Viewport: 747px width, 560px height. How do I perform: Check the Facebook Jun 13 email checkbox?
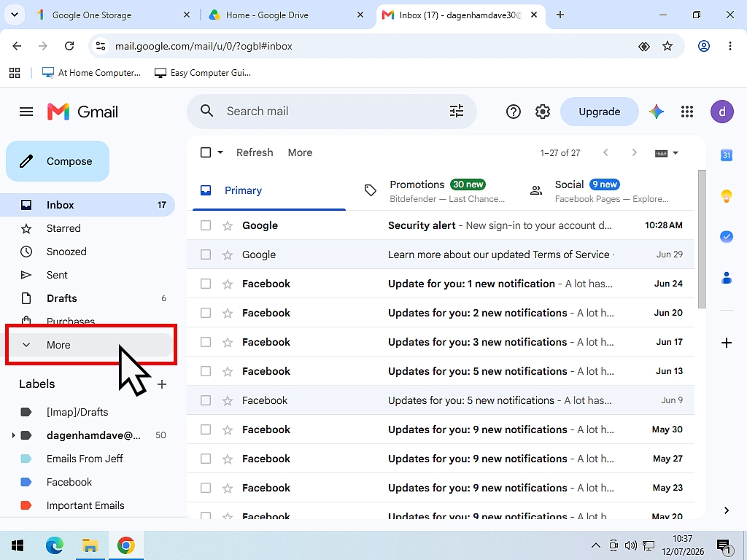pyautogui.click(x=206, y=371)
